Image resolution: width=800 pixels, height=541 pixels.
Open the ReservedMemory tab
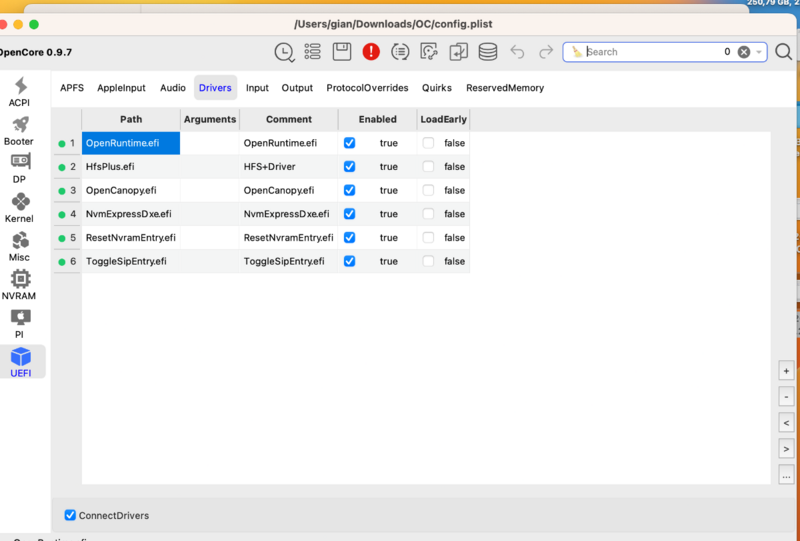point(505,88)
